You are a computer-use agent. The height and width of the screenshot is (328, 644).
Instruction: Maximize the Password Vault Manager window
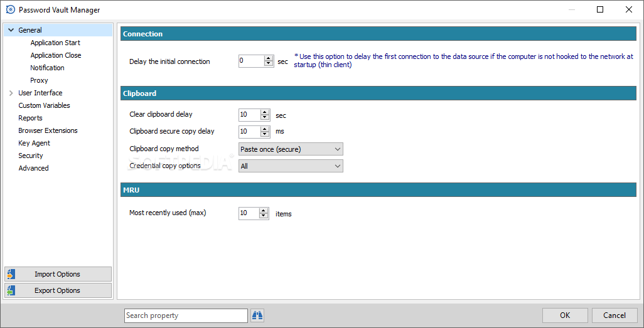click(600, 10)
